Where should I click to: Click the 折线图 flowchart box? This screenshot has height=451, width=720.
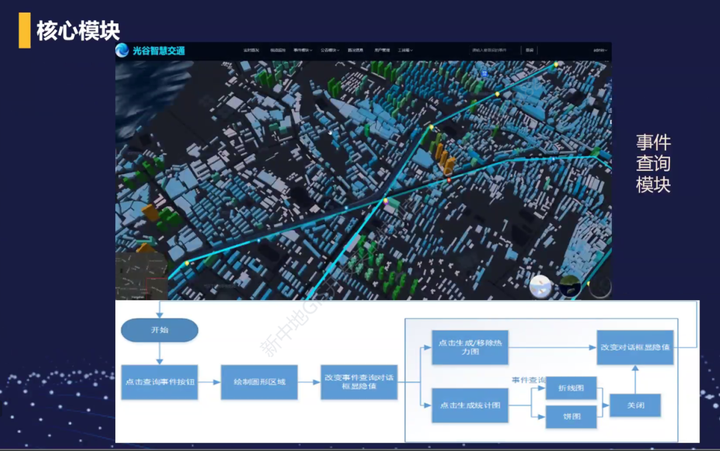point(571,388)
